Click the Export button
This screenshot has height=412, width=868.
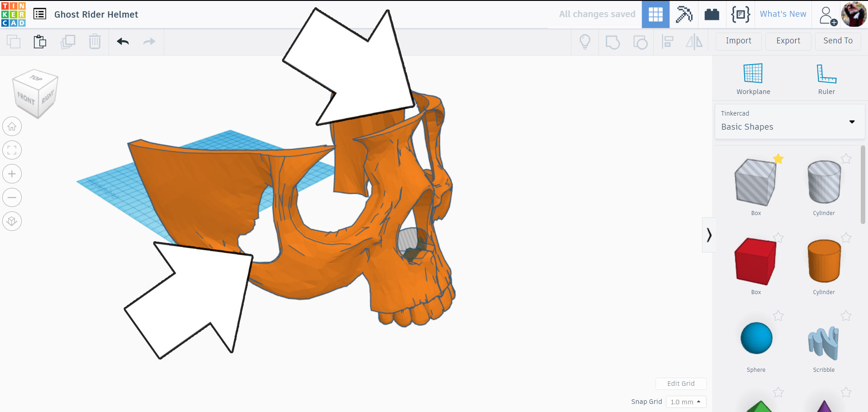[788, 41]
